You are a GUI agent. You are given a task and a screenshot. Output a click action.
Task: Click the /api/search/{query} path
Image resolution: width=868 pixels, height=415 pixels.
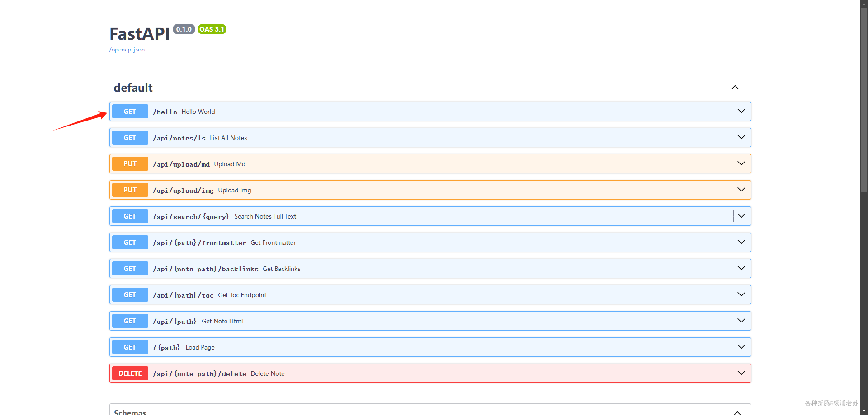(191, 217)
